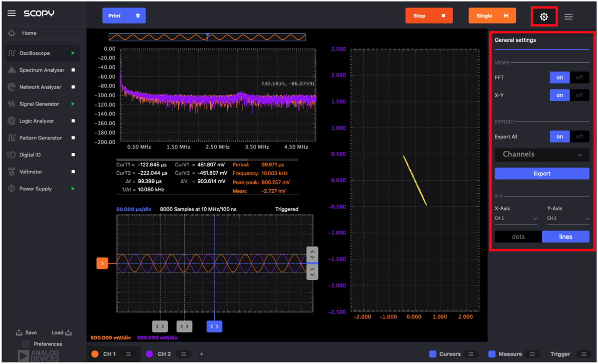The height and width of the screenshot is (364, 598).
Task: Save the session with Save button
Action: (26, 333)
